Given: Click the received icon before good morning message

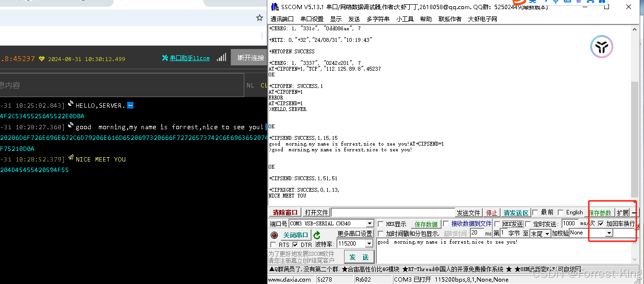Looking at the screenshot, I should coord(71,126).
